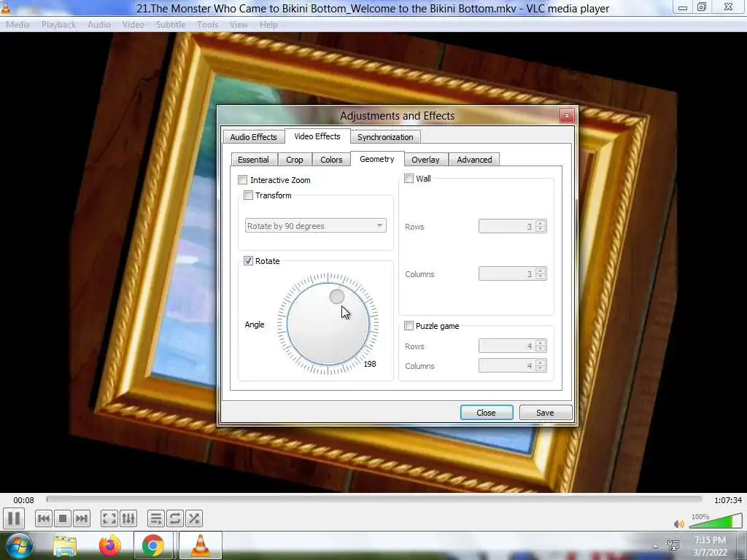This screenshot has height=560, width=747.
Task: Enable the Wall checkbox
Action: pyautogui.click(x=409, y=178)
